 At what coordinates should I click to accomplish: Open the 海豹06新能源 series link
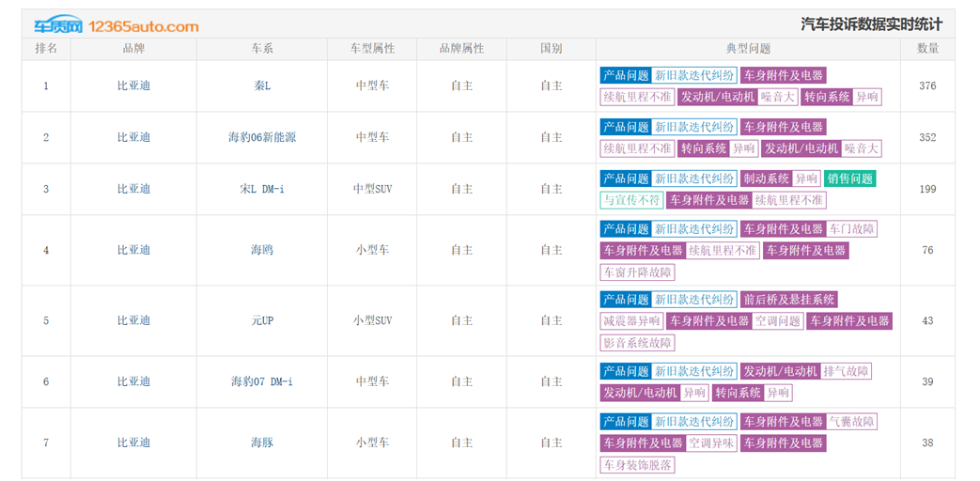(x=262, y=138)
